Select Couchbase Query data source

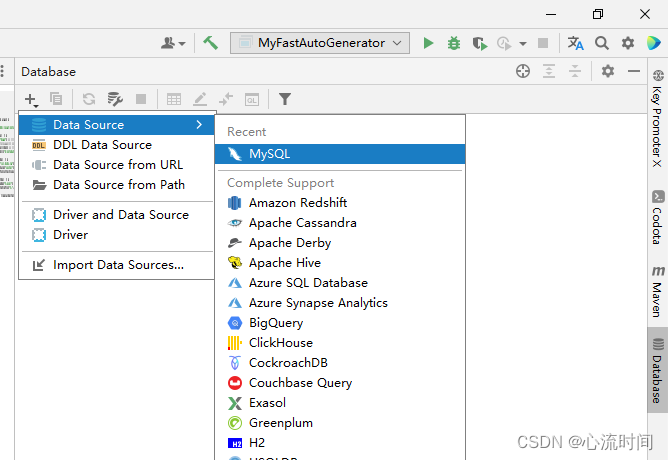340,383
